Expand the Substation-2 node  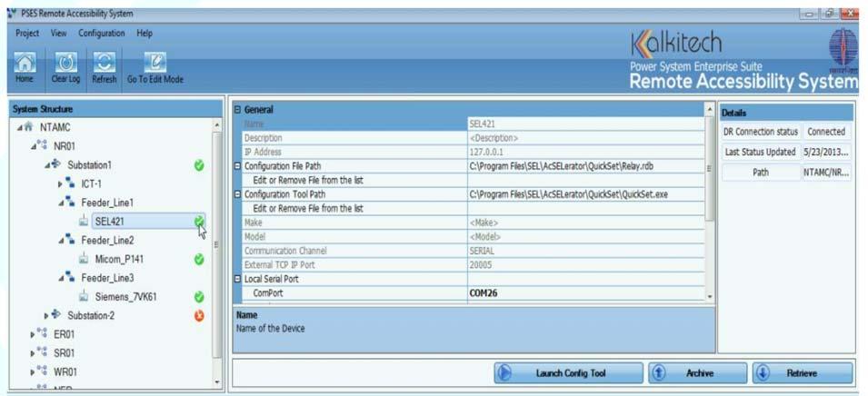(46, 315)
